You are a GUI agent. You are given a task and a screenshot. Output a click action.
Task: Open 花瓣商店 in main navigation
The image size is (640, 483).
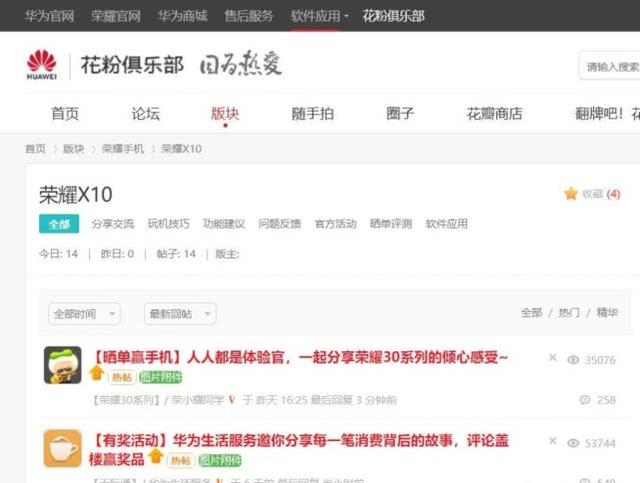(495, 113)
